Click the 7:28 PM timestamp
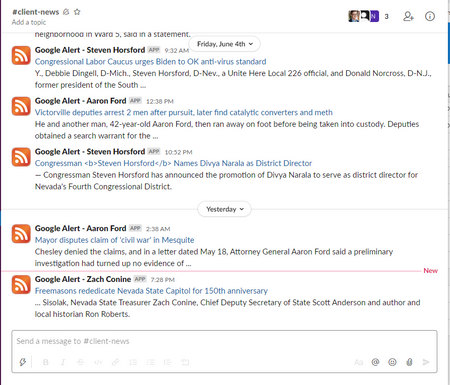450x385 pixels. tap(163, 280)
